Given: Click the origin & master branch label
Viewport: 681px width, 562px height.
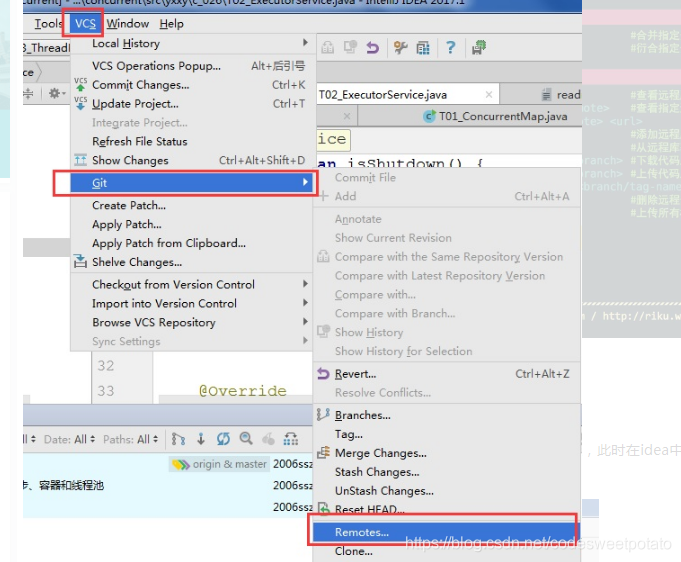Looking at the screenshot, I should 219,464.
